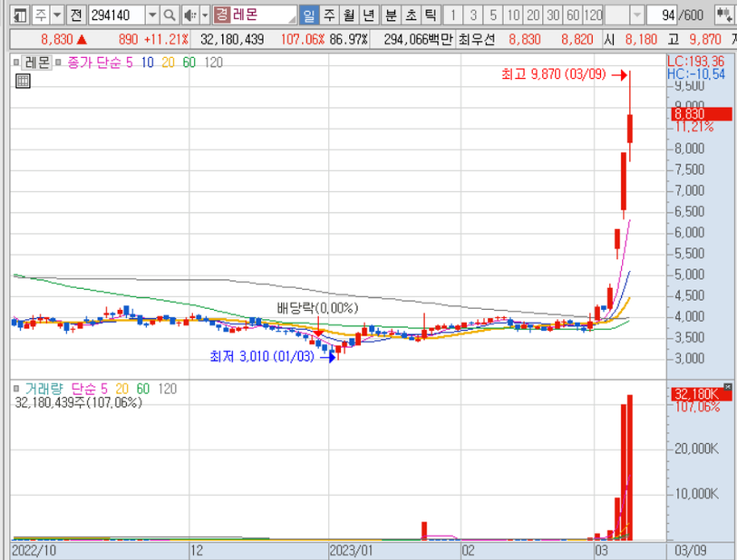
Task: Switch to the 분 minute chart
Action: (x=391, y=15)
